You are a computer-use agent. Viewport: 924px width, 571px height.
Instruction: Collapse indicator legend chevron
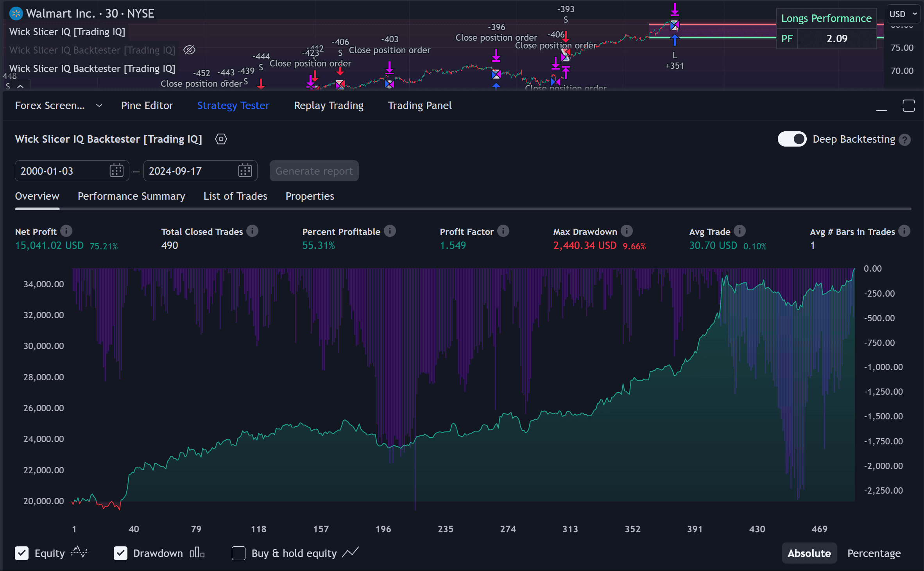click(x=20, y=86)
